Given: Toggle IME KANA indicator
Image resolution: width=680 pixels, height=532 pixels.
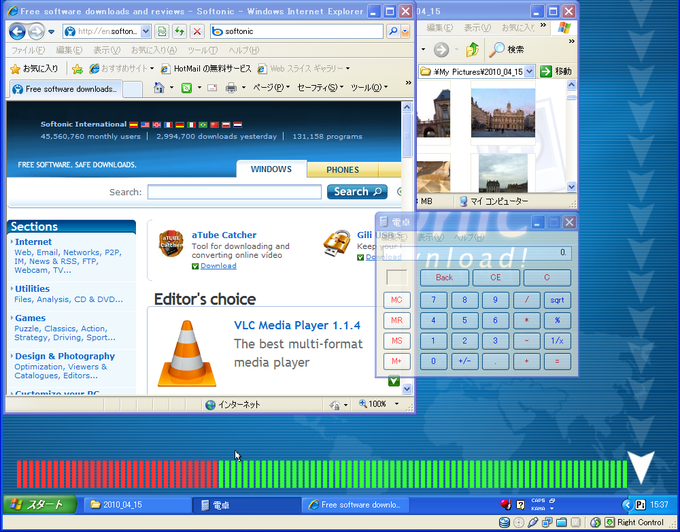Looking at the screenshot, I should (538, 509).
